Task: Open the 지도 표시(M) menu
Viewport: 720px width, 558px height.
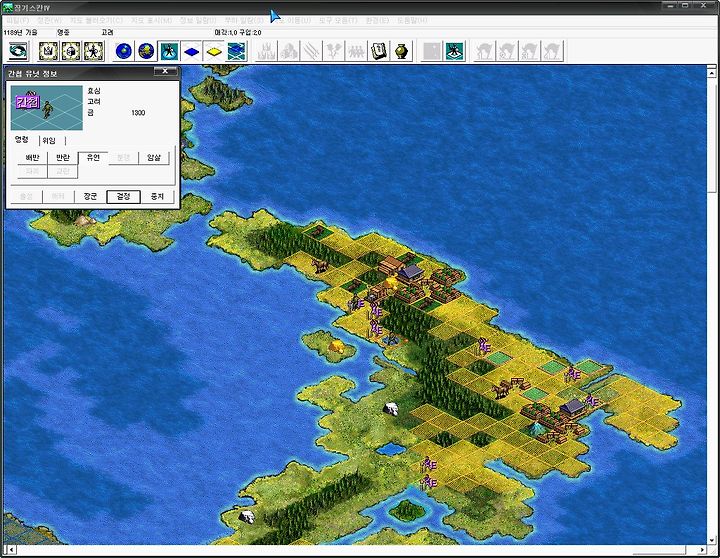Action: tap(151, 21)
